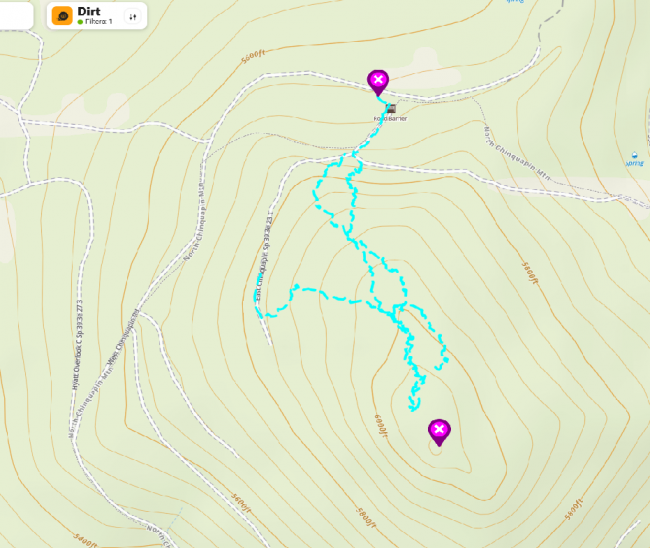
Task: Click the Ford Barrier label text
Action: (x=390, y=119)
